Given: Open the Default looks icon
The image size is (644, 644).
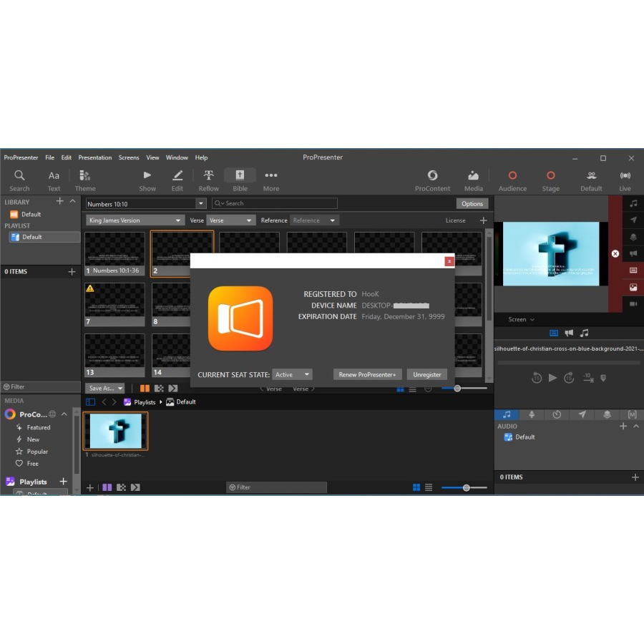Looking at the screenshot, I should (x=591, y=181).
